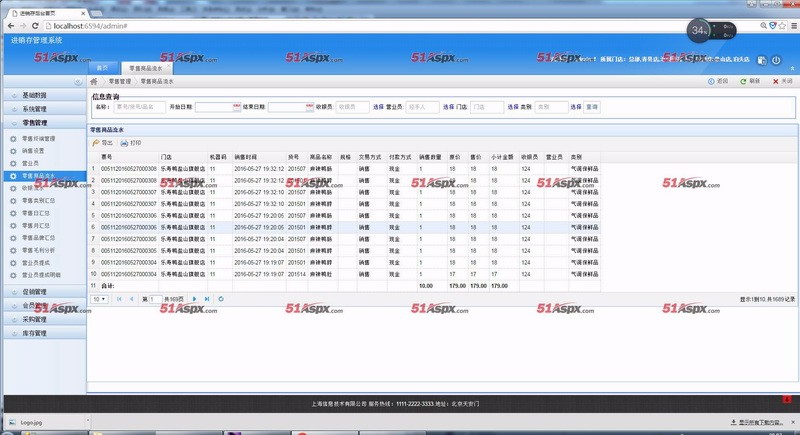Open the Chrome menu icon
Screen dimensions: 800x435
tap(794, 26)
